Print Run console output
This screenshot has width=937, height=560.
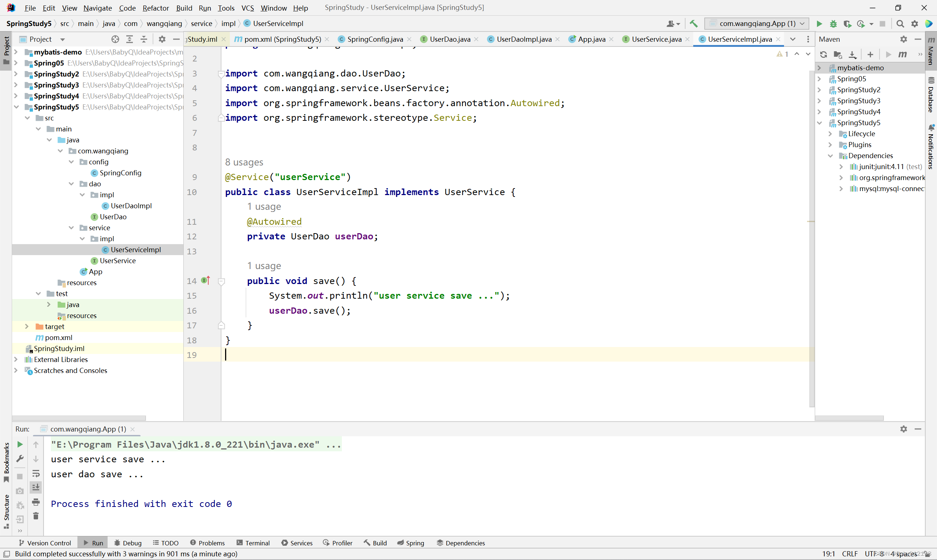pyautogui.click(x=36, y=502)
